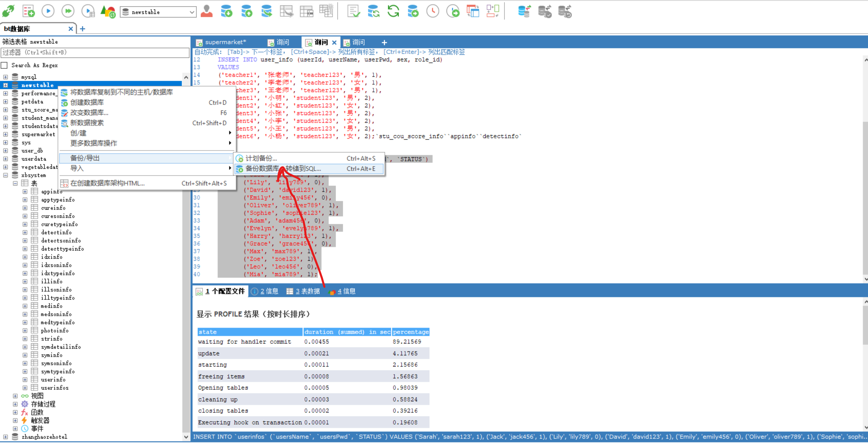Viewport: 868px width, 444px height.
Task: Expand the userinfos table node
Action: click(25, 388)
